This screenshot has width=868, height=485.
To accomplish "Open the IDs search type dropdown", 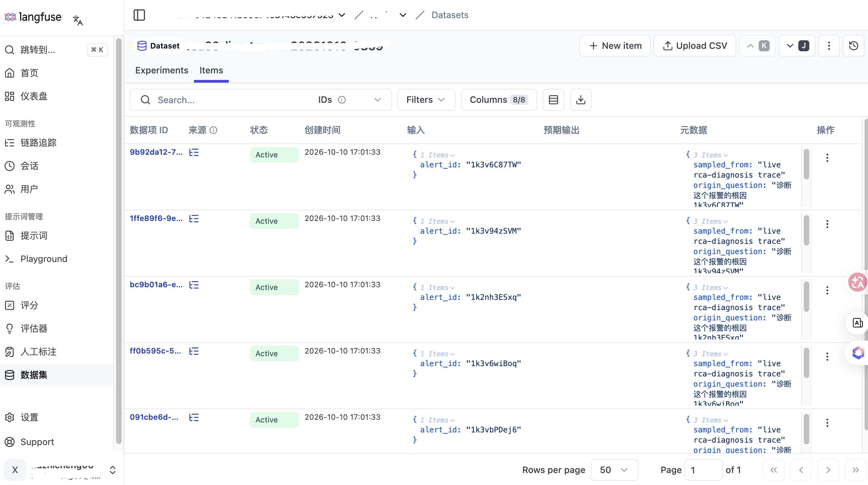I will tap(350, 100).
